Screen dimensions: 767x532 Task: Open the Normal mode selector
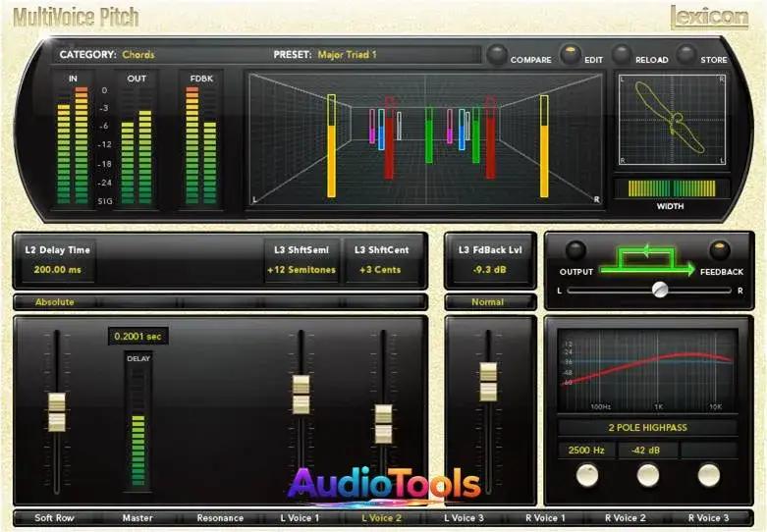click(488, 302)
